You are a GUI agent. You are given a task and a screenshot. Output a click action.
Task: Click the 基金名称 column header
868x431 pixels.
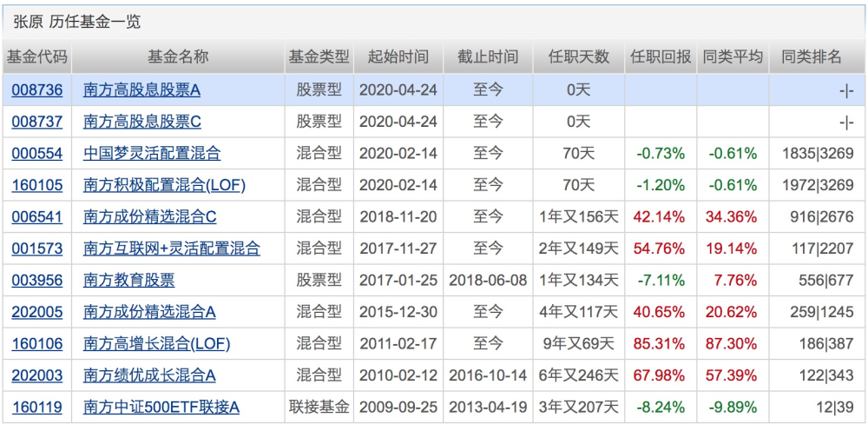[x=178, y=56]
